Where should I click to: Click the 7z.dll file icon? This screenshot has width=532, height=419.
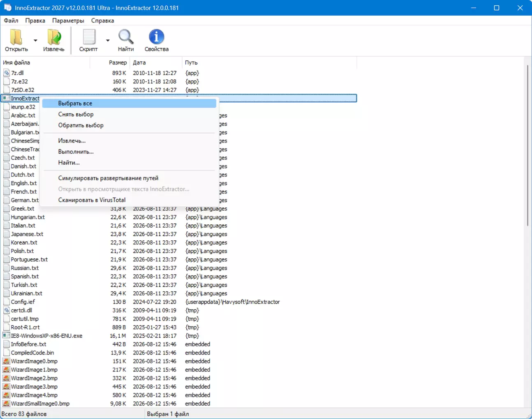point(6,73)
